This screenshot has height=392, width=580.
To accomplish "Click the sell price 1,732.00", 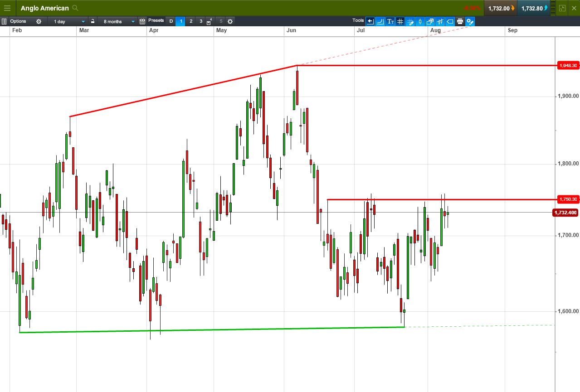I will tap(501, 8).
